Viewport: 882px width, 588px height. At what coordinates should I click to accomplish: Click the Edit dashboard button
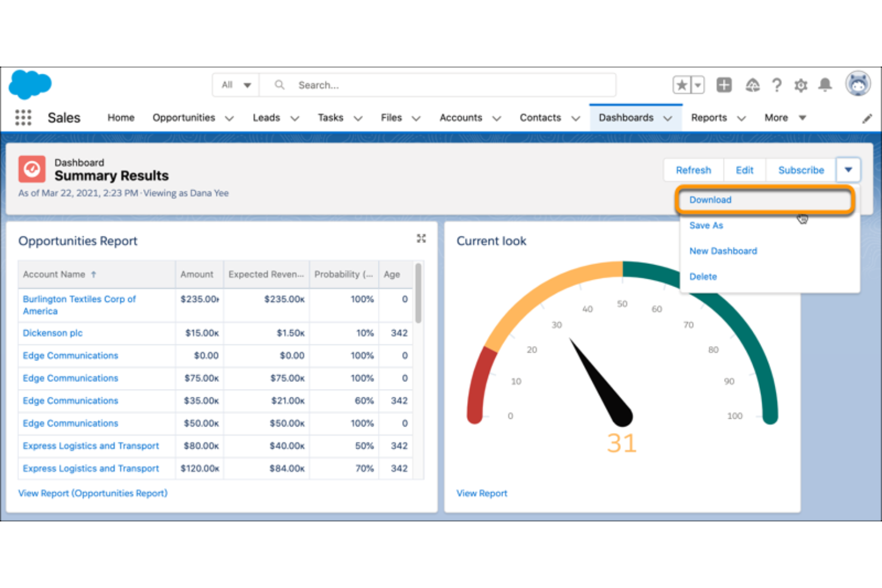[744, 170]
